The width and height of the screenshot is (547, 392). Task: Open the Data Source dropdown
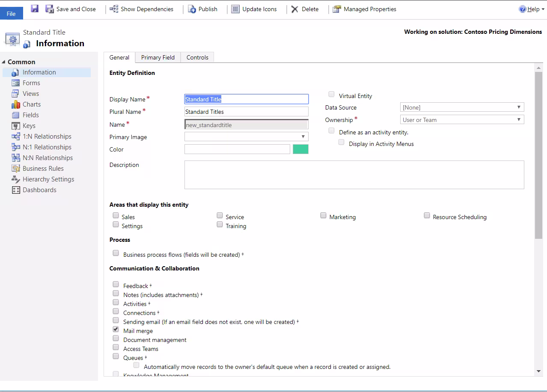(x=462, y=107)
